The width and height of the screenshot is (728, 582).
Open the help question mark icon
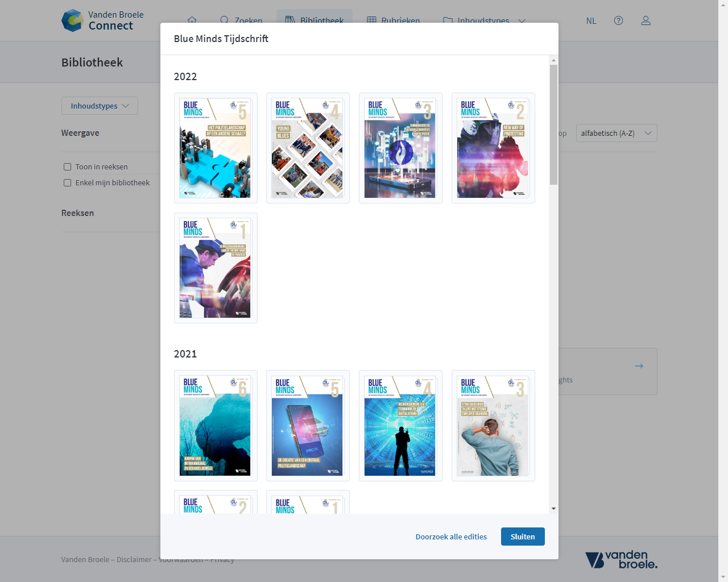click(x=619, y=20)
